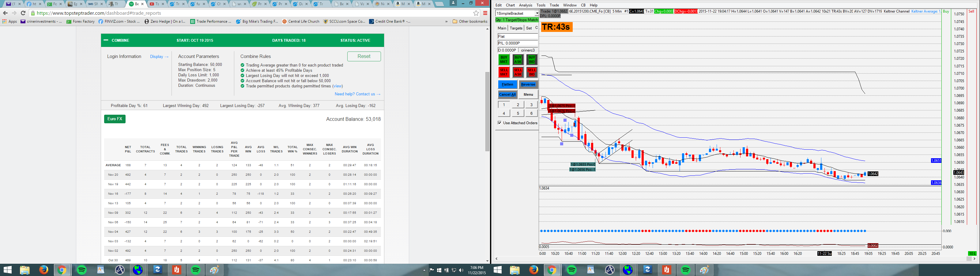The height and width of the screenshot is (276, 980).
Task: Open the Central Life Church bookmark
Action: coord(301,21)
